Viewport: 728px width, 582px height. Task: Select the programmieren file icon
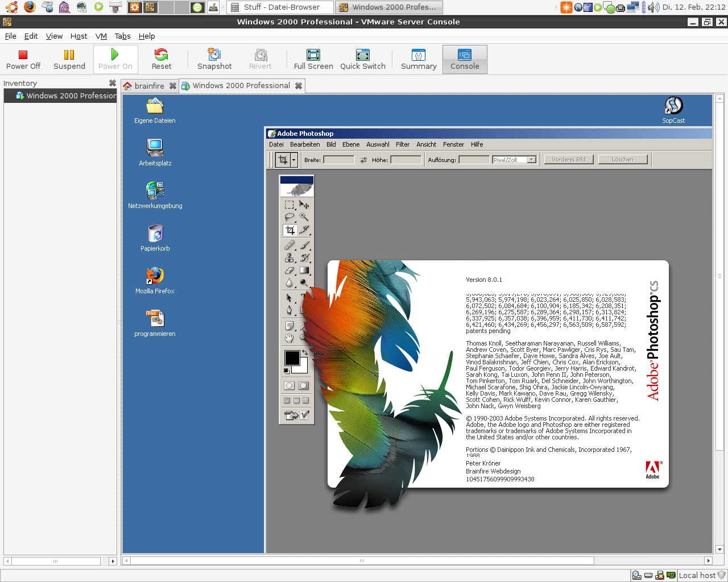155,323
